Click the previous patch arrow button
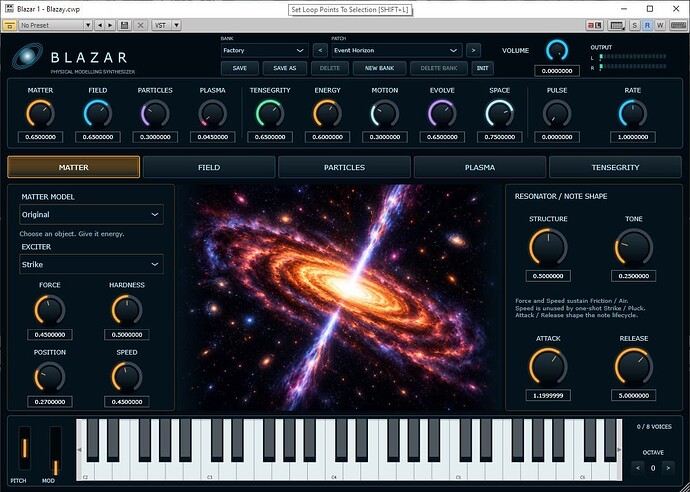The height and width of the screenshot is (492, 690). point(320,51)
